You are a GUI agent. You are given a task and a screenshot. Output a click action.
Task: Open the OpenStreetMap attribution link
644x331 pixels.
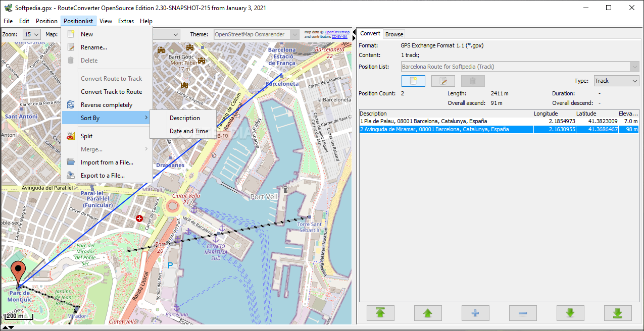[x=337, y=32]
